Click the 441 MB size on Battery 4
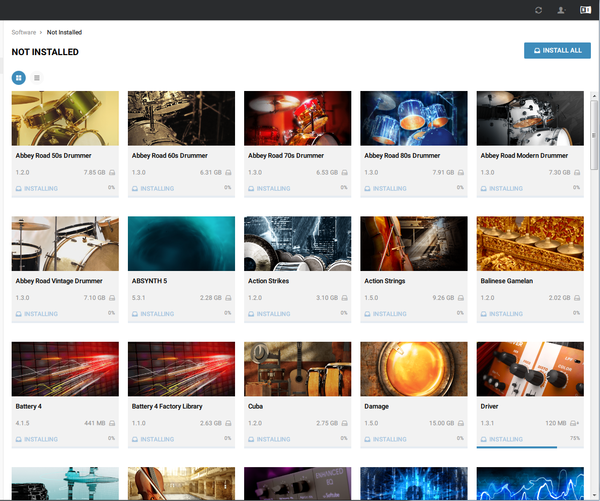This screenshot has width=600, height=501. [95, 423]
